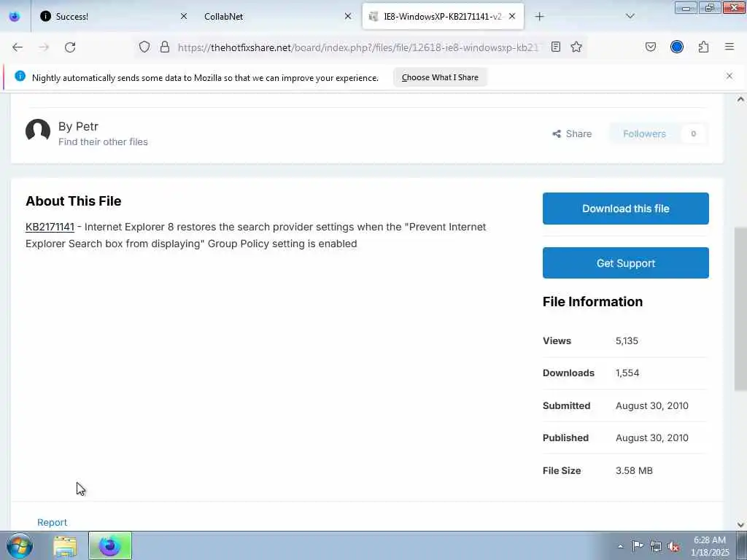The image size is (747, 560).
Task: Bookmark this page with the star icon
Action: coord(576,47)
